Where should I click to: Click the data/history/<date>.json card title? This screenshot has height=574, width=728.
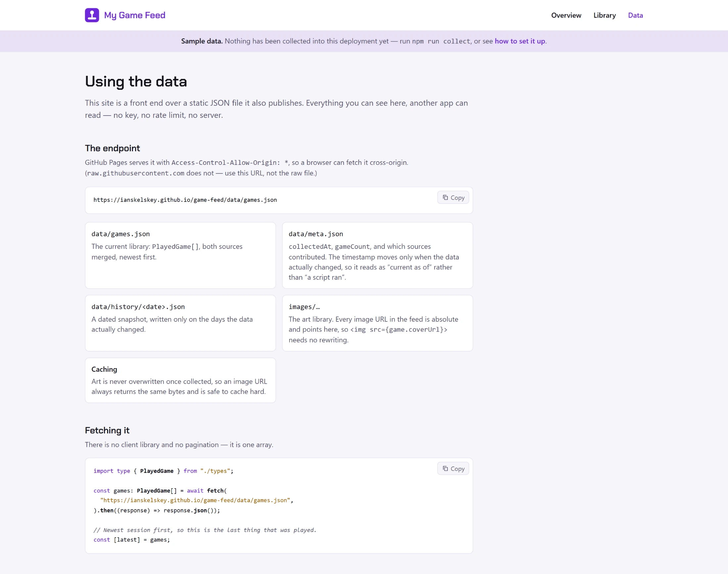click(x=138, y=307)
